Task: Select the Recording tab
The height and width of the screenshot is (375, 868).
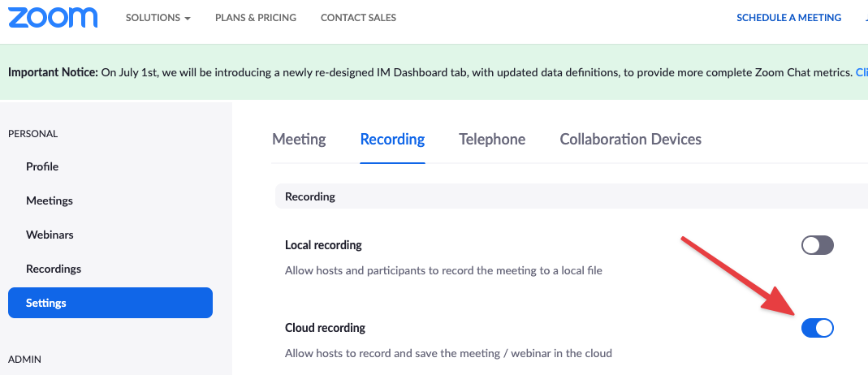Action: pos(392,139)
